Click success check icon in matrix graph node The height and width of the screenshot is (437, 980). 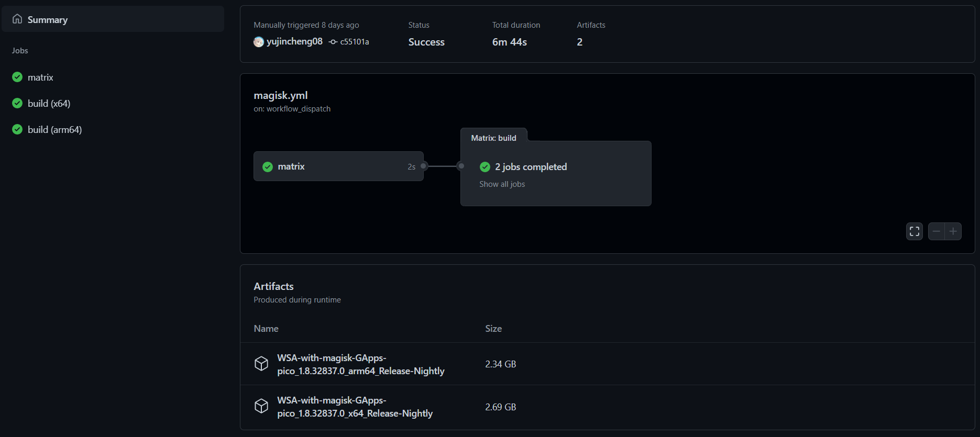click(268, 167)
